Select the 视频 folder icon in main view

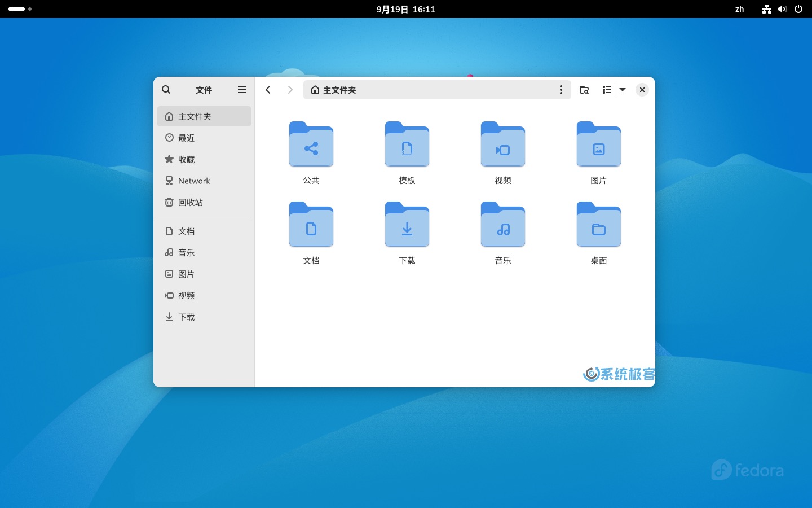(503, 144)
